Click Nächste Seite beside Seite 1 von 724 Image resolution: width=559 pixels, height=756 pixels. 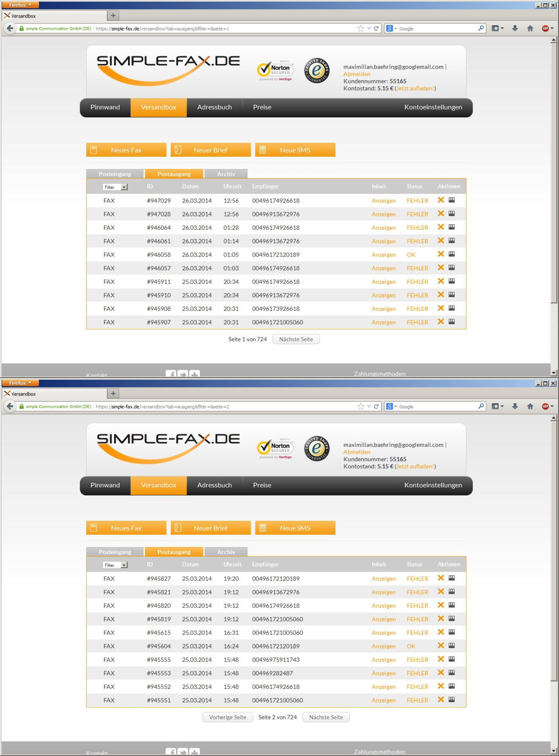[296, 339]
